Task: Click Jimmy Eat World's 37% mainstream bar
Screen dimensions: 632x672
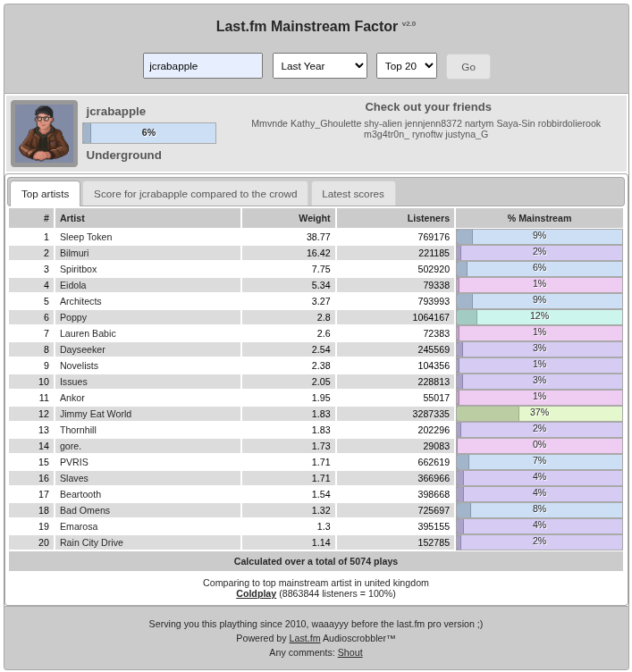Action: (539, 414)
